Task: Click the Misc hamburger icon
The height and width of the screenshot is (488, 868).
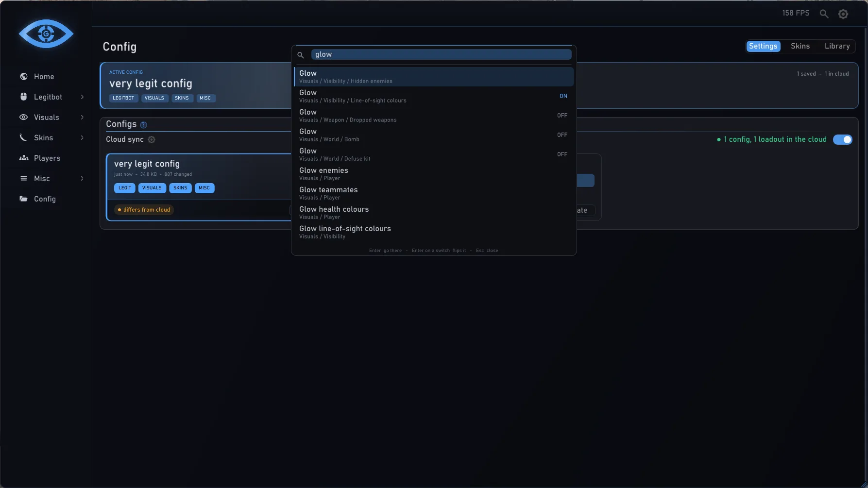Action: click(x=23, y=178)
